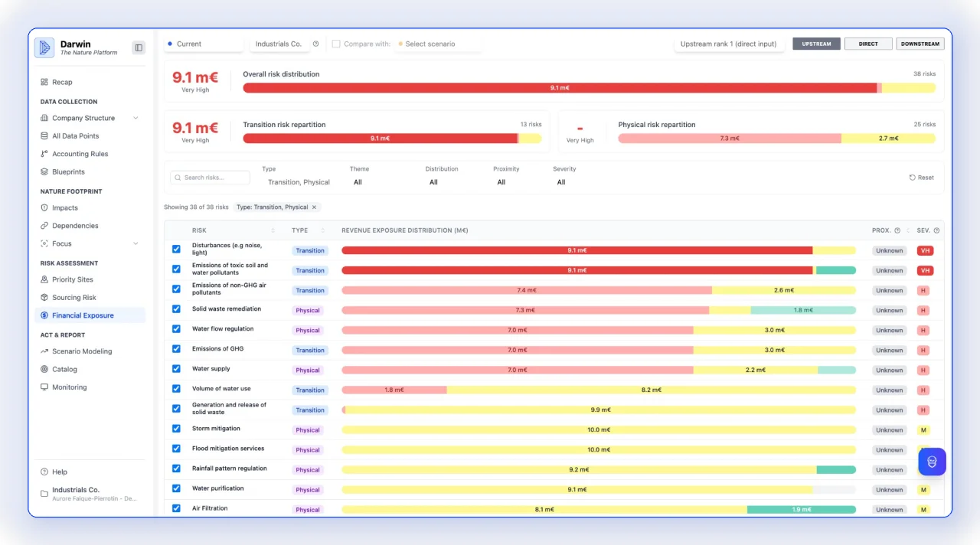The image size is (980, 545).
Task: Switch to the Direct rank tab
Action: coord(868,44)
